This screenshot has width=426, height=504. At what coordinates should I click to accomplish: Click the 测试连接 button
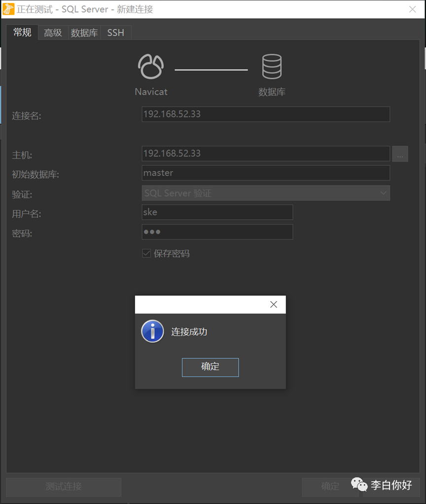click(x=64, y=487)
